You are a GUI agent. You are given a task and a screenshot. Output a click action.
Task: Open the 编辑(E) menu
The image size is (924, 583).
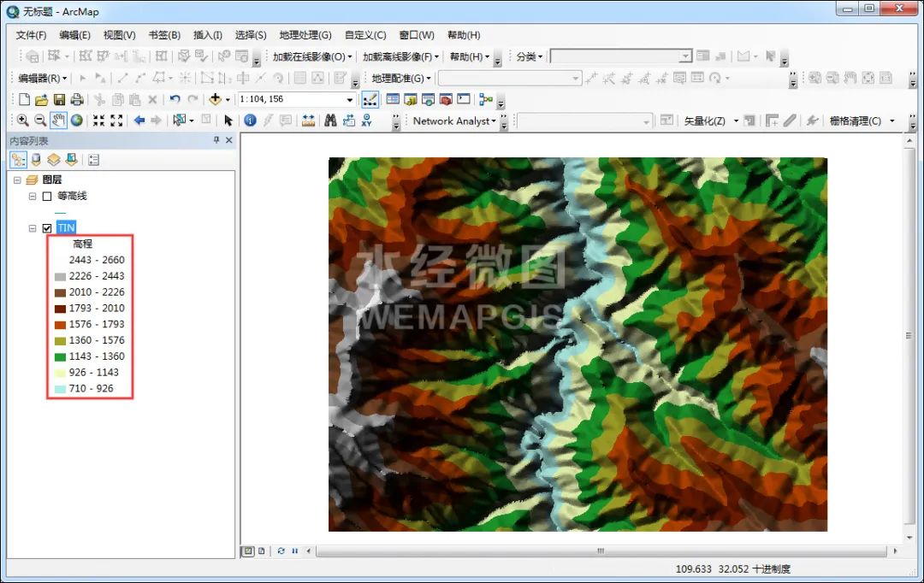pyautogui.click(x=74, y=35)
